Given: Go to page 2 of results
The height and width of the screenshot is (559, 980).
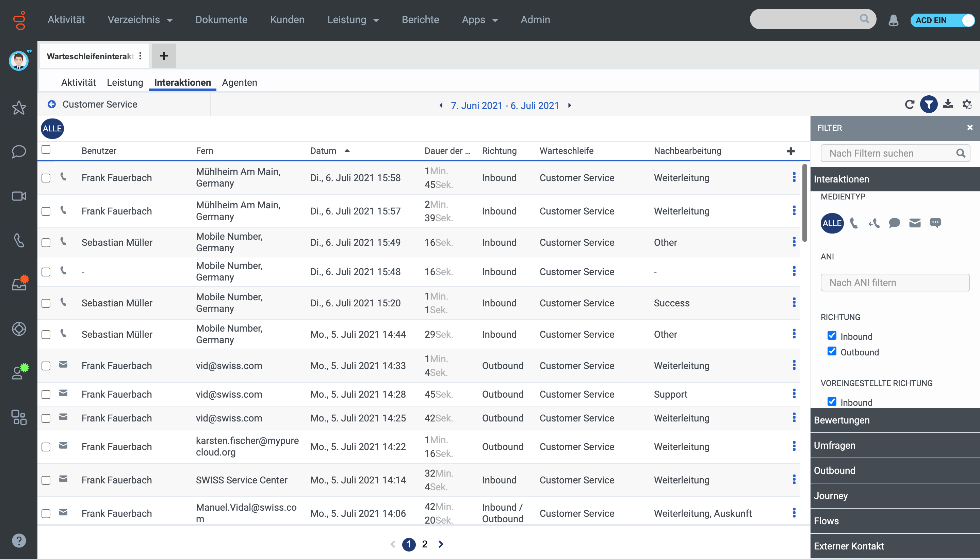Looking at the screenshot, I should coord(425,544).
